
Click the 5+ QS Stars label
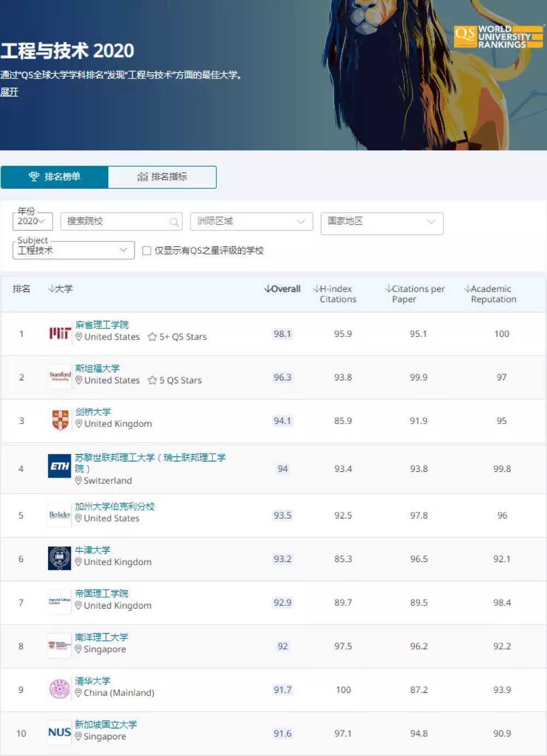[x=183, y=337]
